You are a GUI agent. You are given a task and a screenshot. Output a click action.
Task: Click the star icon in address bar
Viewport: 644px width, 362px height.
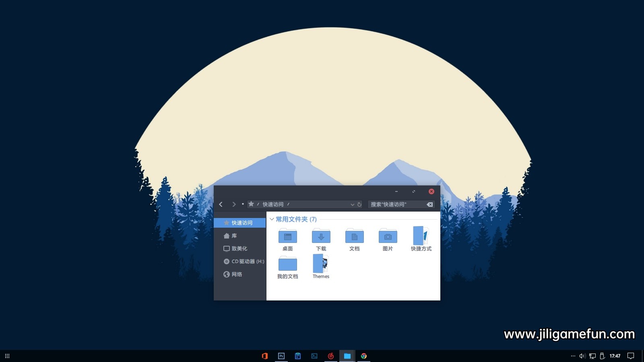251,204
